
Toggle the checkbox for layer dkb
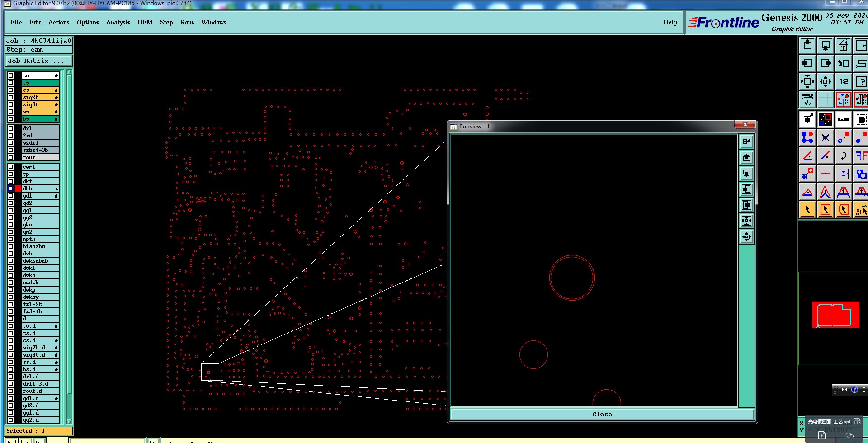coord(11,189)
